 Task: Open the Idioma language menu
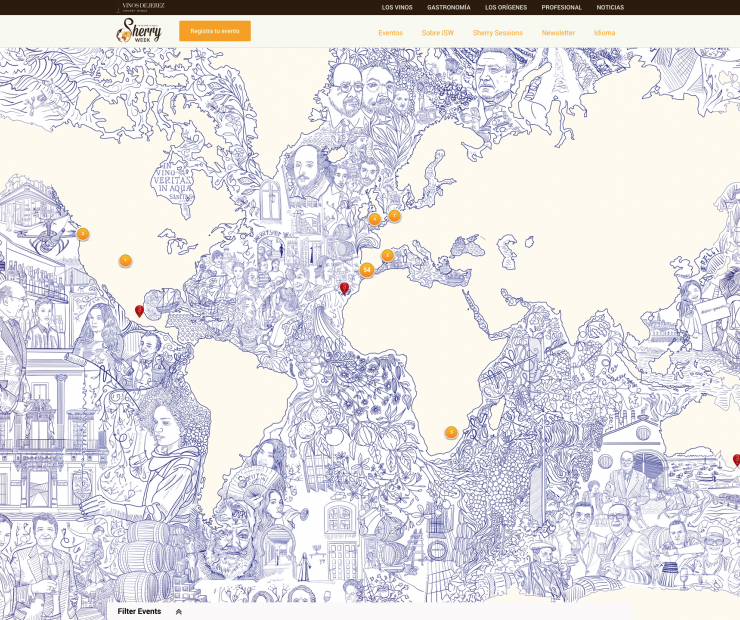click(x=605, y=33)
